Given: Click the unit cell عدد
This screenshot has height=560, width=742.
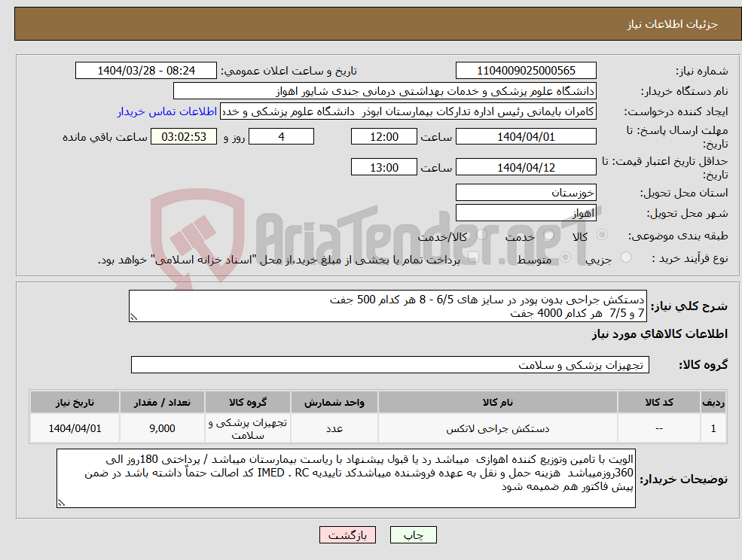Looking at the screenshot, I should pos(334,428).
